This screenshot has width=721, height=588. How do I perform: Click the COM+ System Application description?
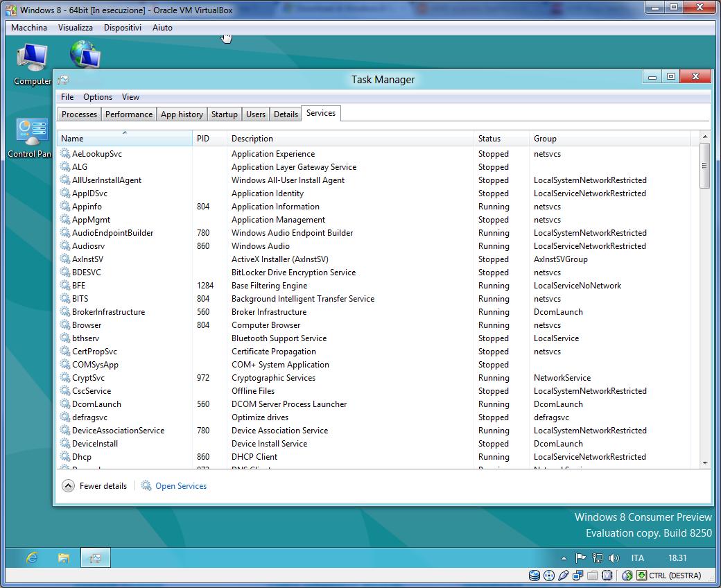coord(280,365)
